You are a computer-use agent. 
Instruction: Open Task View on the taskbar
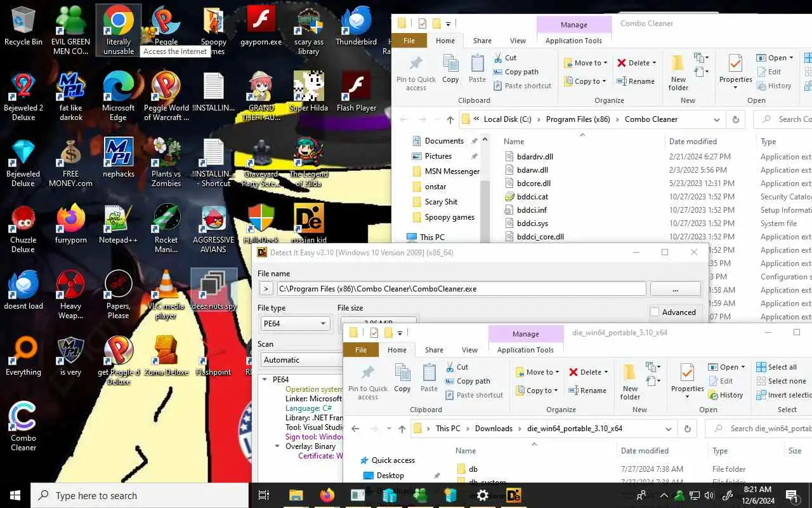[x=265, y=495]
